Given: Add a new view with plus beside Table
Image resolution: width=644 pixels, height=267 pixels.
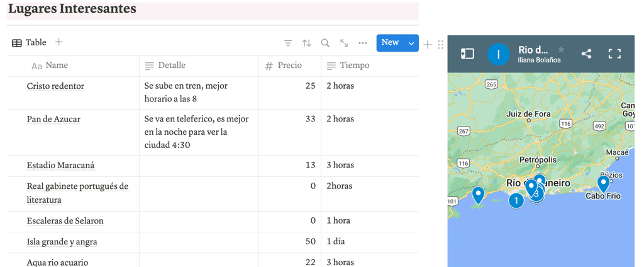Looking at the screenshot, I should (58, 42).
